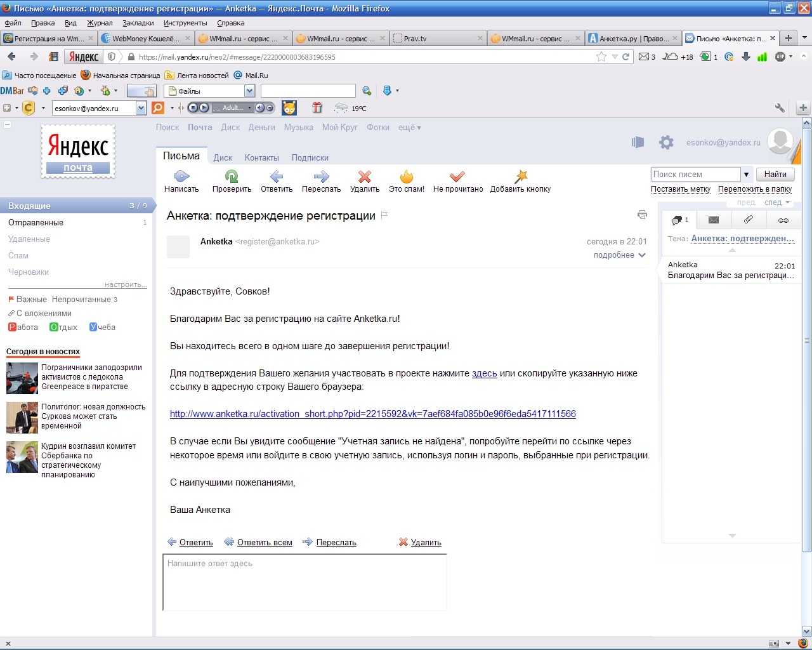The height and width of the screenshot is (650, 812).
Task: Open the Firefox downloads arrow icon
Action: pyautogui.click(x=746, y=56)
